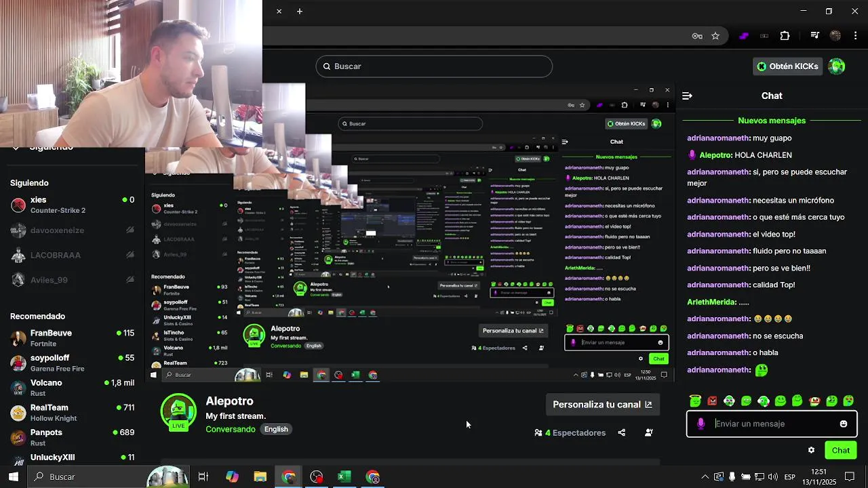
Task: Select the red-haired mushroom emote
Action: [x=814, y=401]
